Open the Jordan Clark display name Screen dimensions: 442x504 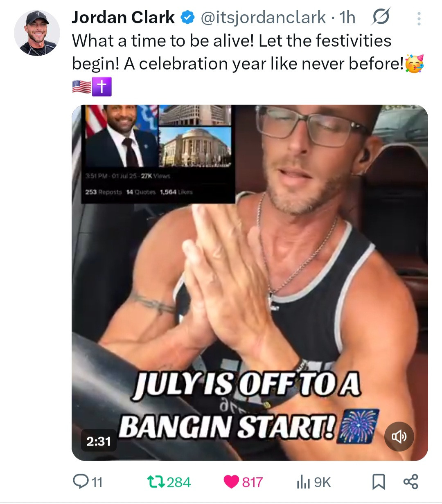point(123,18)
